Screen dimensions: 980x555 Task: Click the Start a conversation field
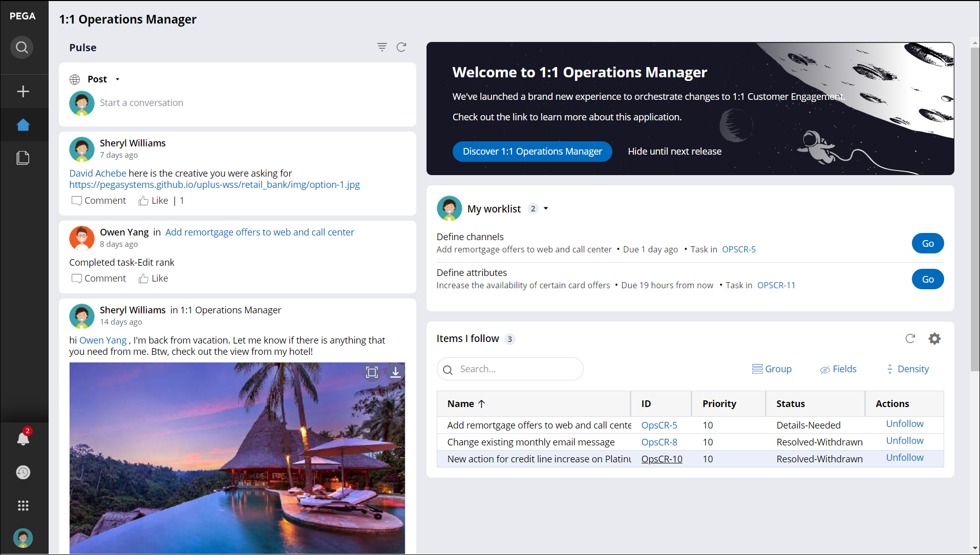[x=253, y=103]
